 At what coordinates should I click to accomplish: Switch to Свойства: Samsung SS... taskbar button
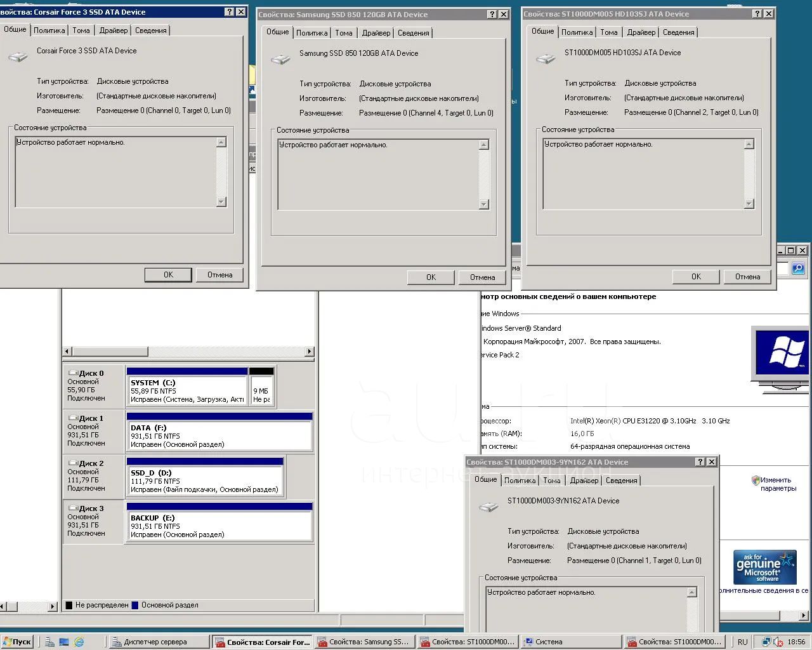pyautogui.click(x=364, y=642)
